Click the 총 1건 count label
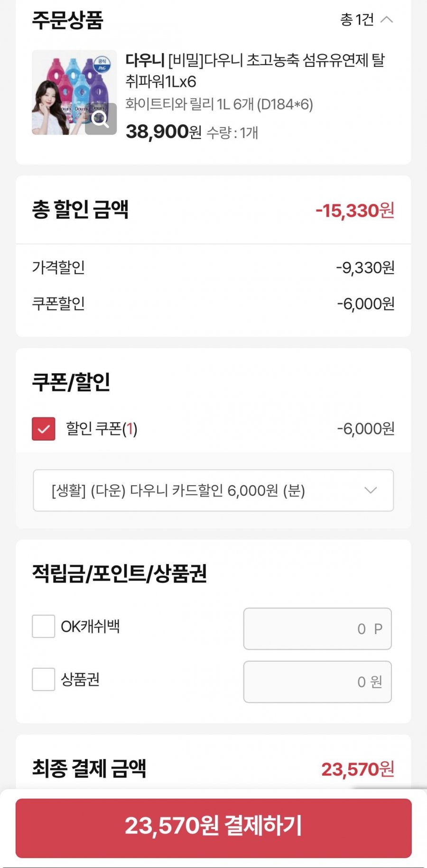This screenshot has width=427, height=868. pos(357,20)
